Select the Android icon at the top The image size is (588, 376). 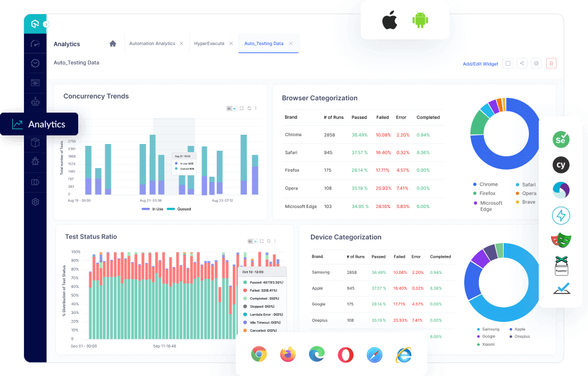pyautogui.click(x=419, y=19)
